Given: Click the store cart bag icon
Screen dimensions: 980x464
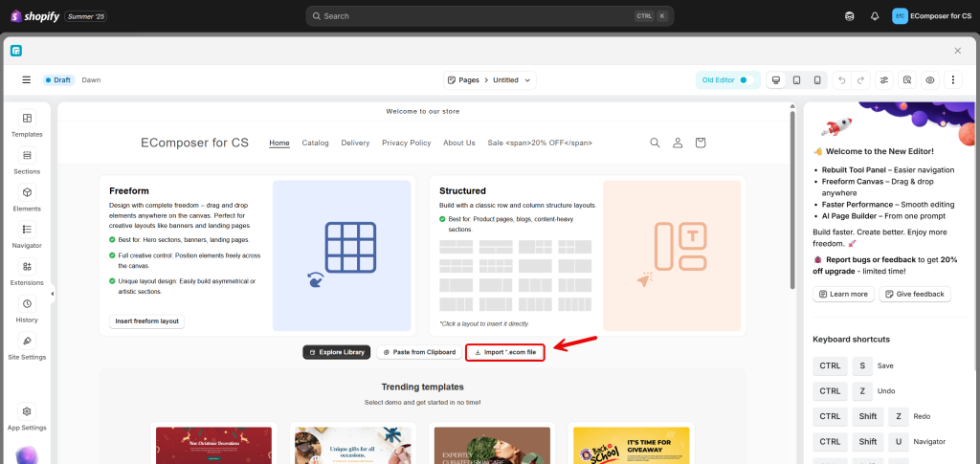Looking at the screenshot, I should (700, 143).
